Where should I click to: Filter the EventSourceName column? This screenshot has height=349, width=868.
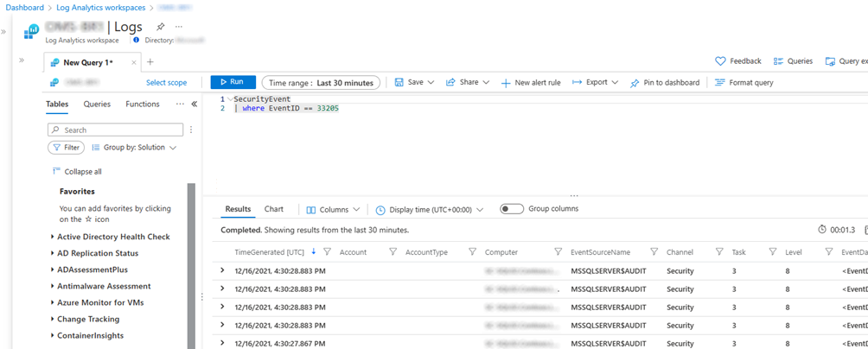coord(654,251)
